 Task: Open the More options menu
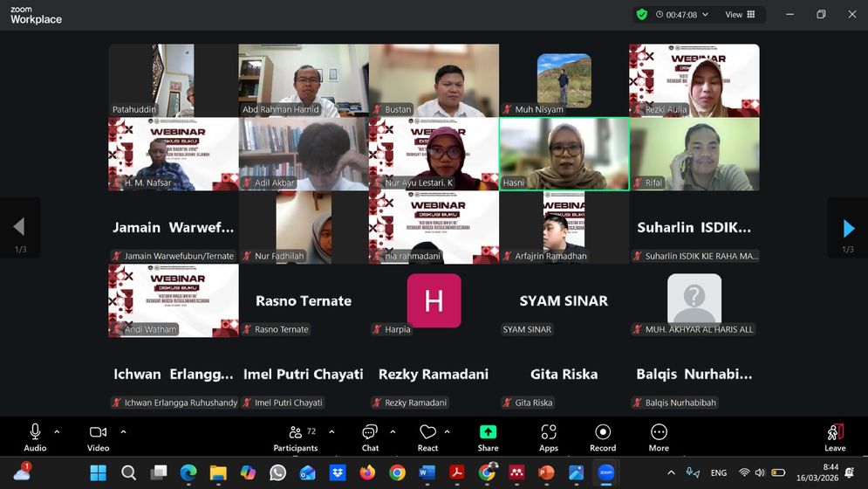659,436
